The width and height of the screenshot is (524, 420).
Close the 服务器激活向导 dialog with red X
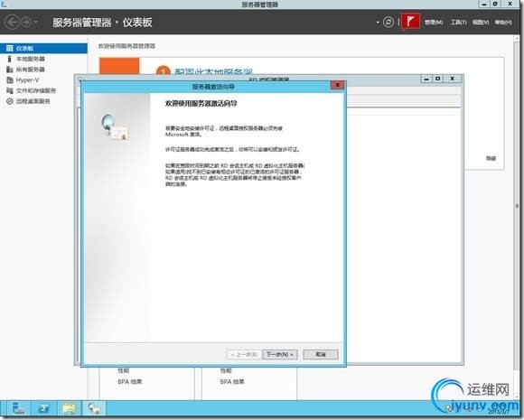click(x=338, y=85)
